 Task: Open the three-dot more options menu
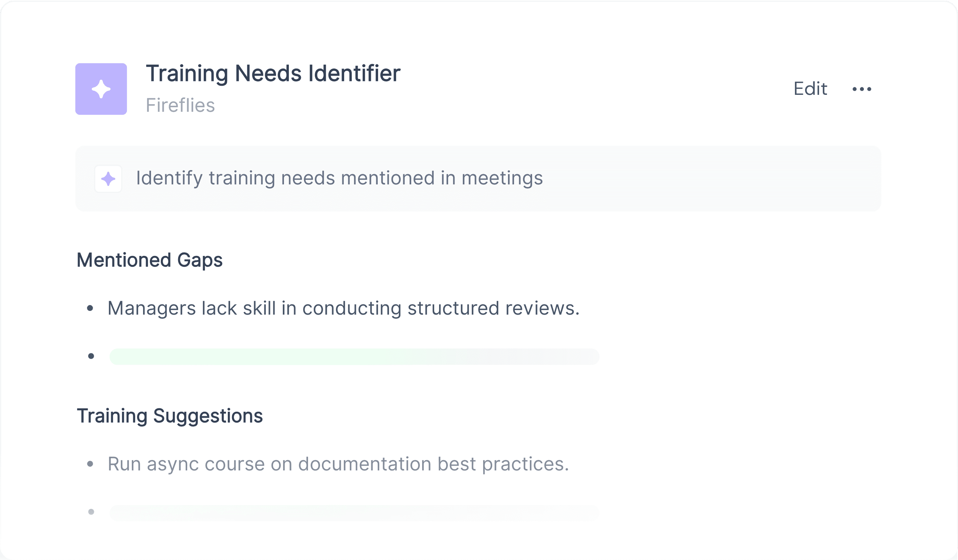click(862, 89)
